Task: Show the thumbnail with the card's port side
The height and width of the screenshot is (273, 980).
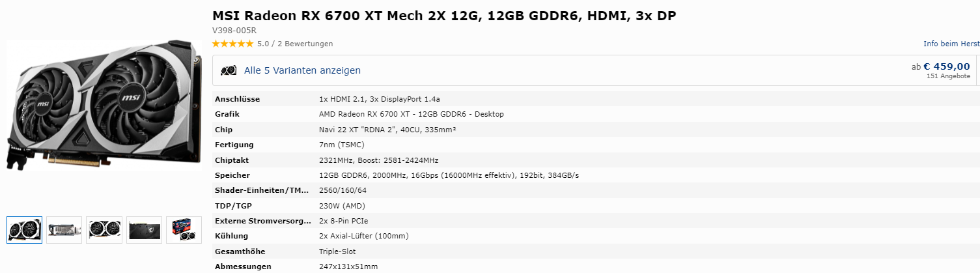Action: coord(64,230)
